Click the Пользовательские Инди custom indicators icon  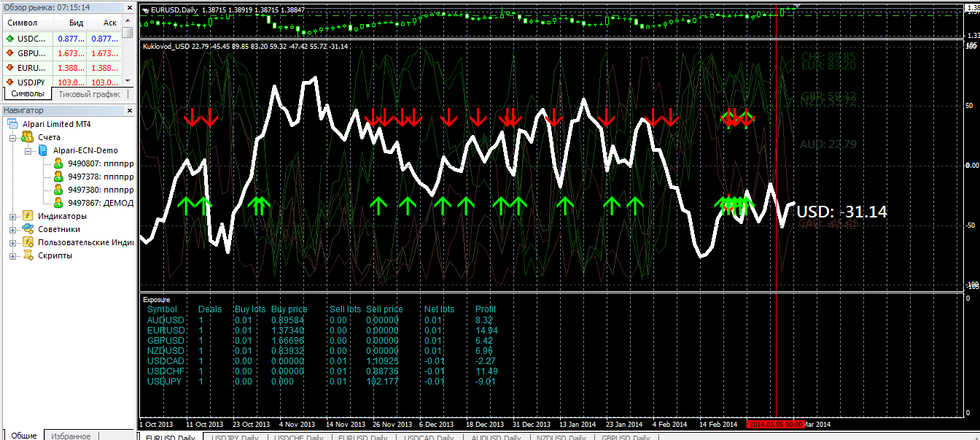[28, 242]
